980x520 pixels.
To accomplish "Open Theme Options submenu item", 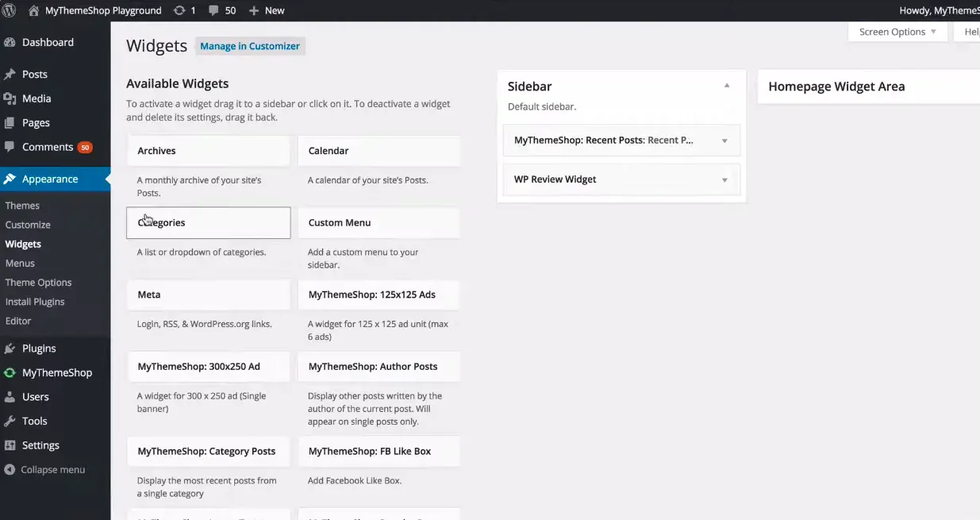I will [x=38, y=283].
